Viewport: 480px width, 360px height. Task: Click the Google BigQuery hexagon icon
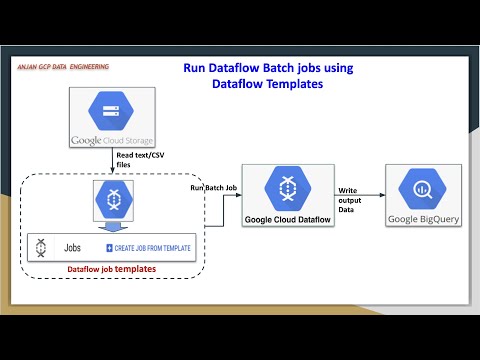click(422, 189)
